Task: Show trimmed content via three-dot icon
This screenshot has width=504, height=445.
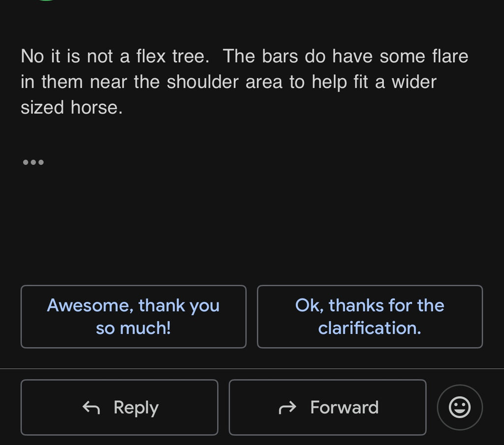Action: pos(33,162)
